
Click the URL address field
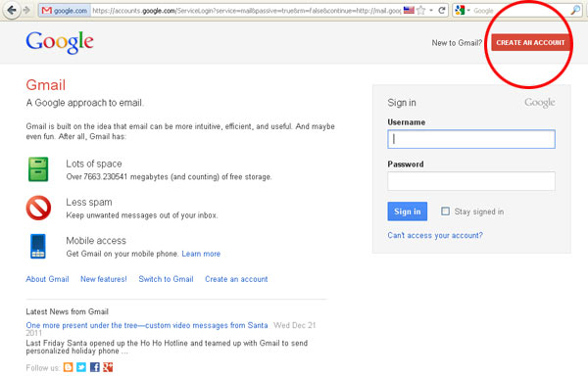click(246, 11)
